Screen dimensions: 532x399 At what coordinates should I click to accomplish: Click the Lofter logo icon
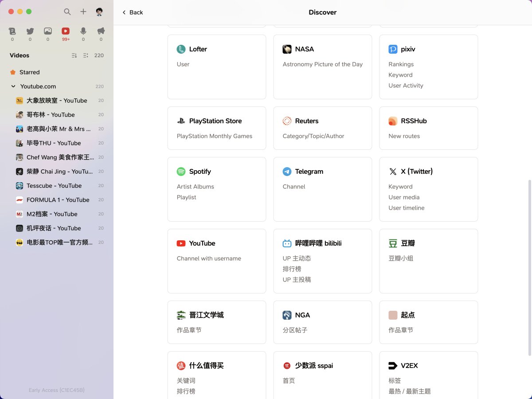tap(181, 49)
